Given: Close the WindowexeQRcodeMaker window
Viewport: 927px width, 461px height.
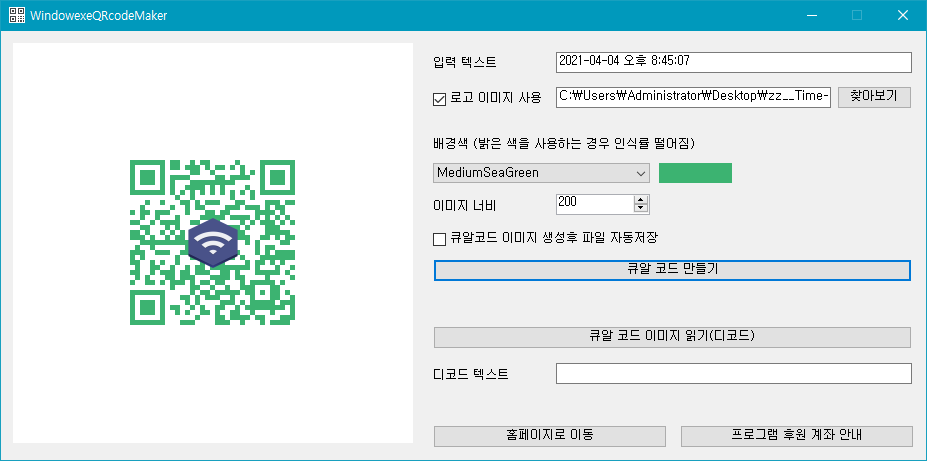Looking at the screenshot, I should (903, 15).
